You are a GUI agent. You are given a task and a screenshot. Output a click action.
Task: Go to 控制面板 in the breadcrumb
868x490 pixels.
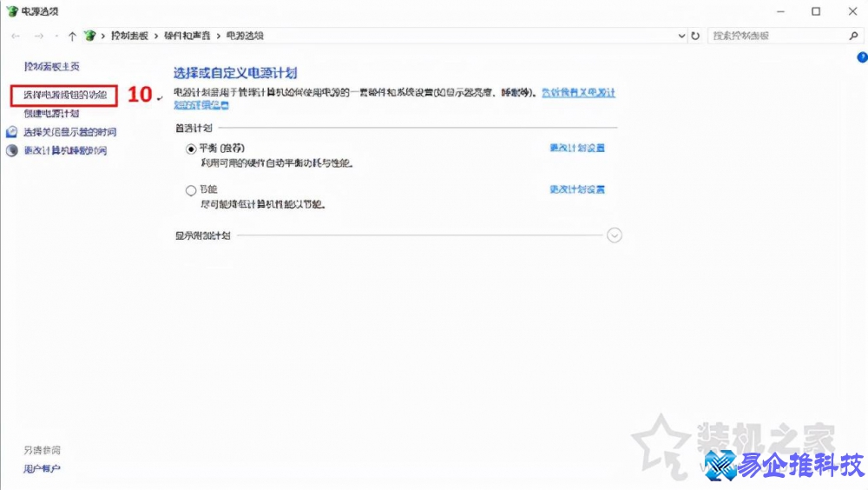coord(129,36)
